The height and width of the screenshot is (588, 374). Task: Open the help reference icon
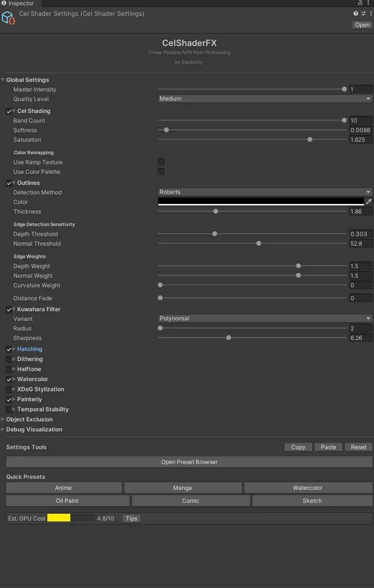[356, 14]
